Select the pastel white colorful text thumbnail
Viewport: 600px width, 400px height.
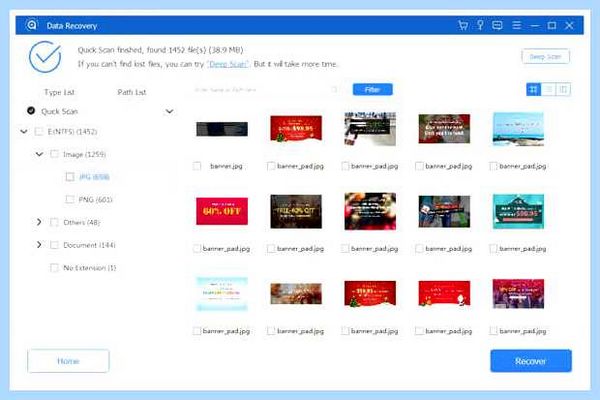(222, 294)
